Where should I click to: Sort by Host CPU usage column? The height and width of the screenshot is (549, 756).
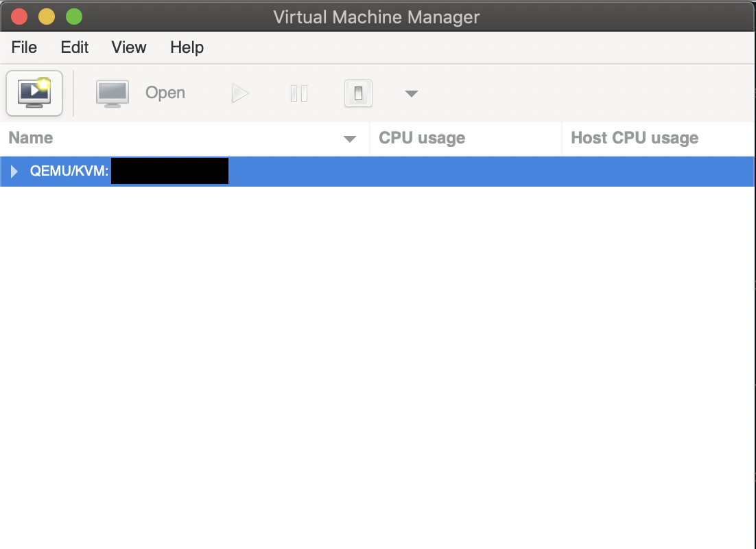click(x=659, y=138)
